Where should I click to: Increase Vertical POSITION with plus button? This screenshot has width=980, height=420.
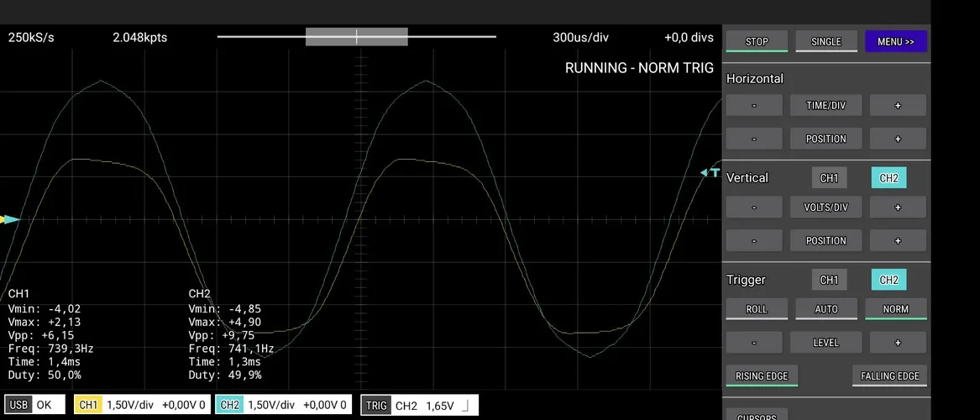click(899, 240)
